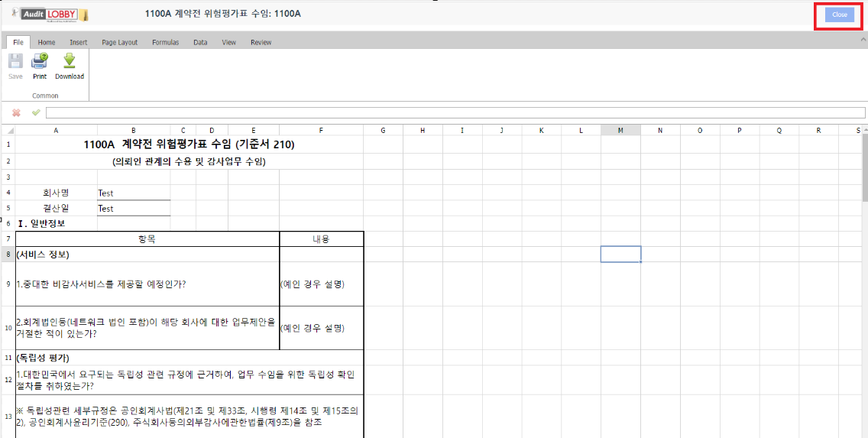The height and width of the screenshot is (438, 868).
Task: Select row 1 header
Action: [8, 144]
